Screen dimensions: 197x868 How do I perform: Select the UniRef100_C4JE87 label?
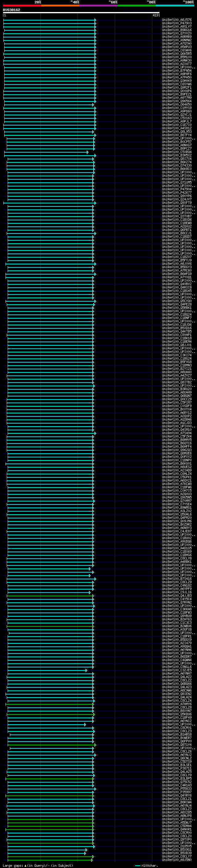click(177, 531)
